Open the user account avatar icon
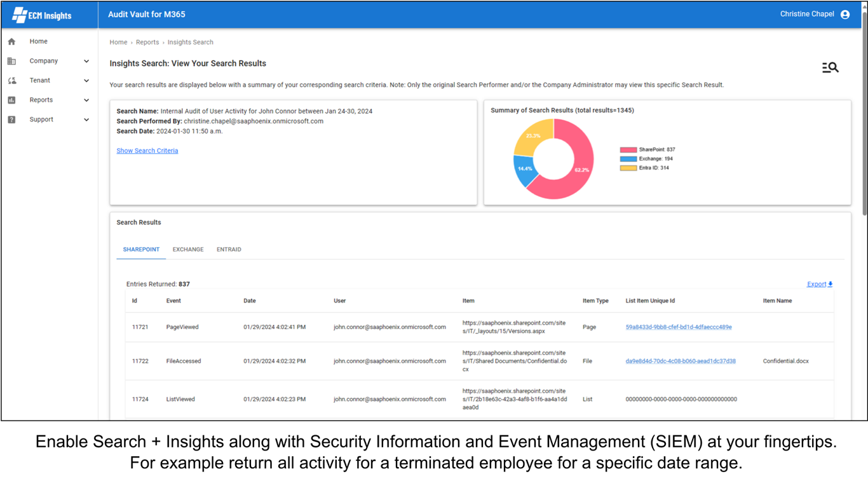Viewport: 868px width, 488px height. [x=845, y=15]
